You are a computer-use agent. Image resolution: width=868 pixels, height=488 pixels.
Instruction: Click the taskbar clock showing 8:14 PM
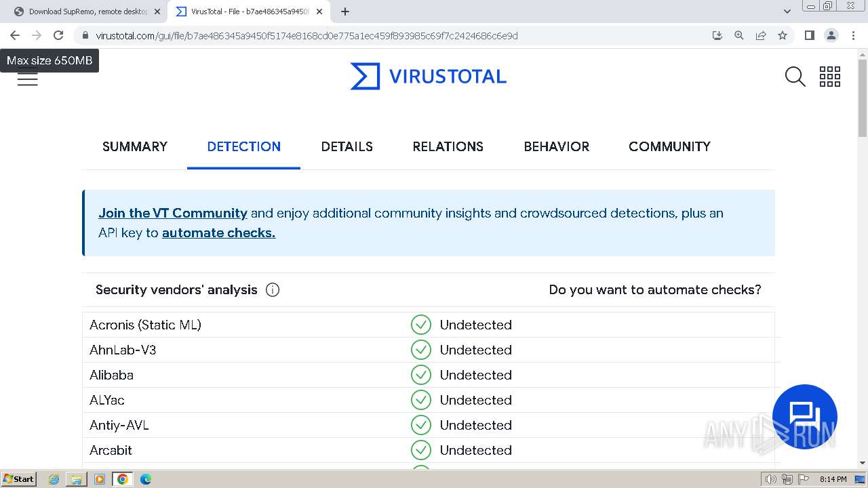(833, 479)
